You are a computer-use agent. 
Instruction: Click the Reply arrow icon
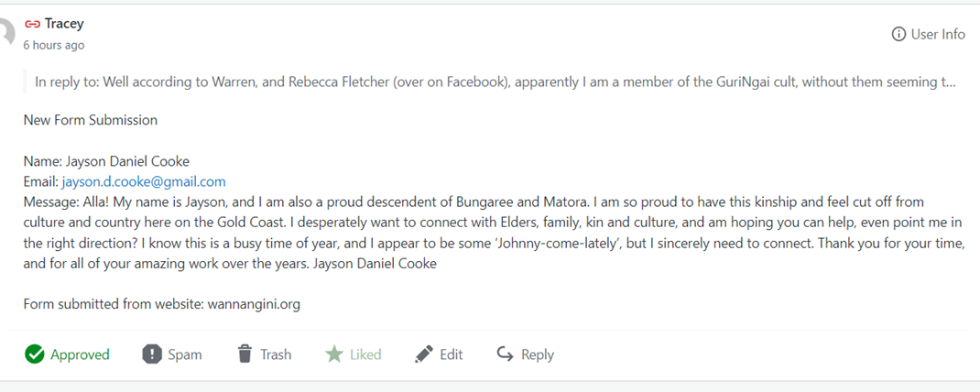[505, 354]
